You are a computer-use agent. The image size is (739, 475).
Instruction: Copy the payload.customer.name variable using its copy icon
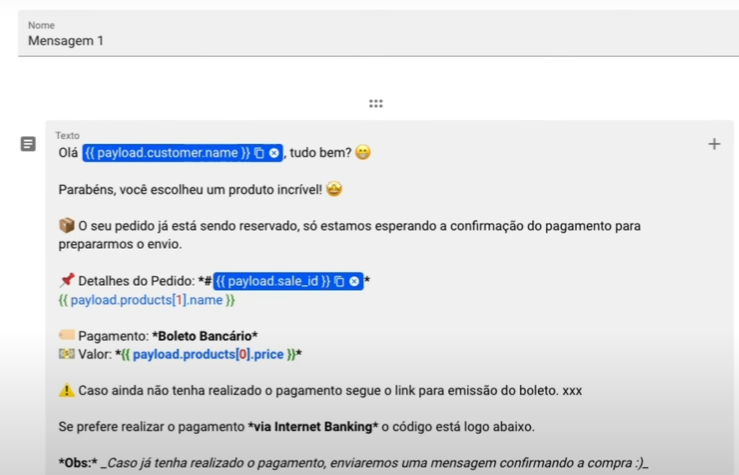coord(259,153)
